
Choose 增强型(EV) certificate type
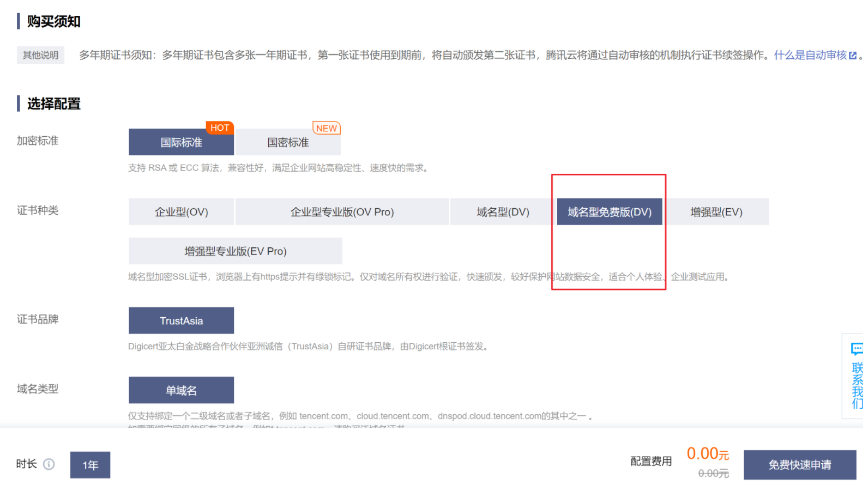pos(716,212)
